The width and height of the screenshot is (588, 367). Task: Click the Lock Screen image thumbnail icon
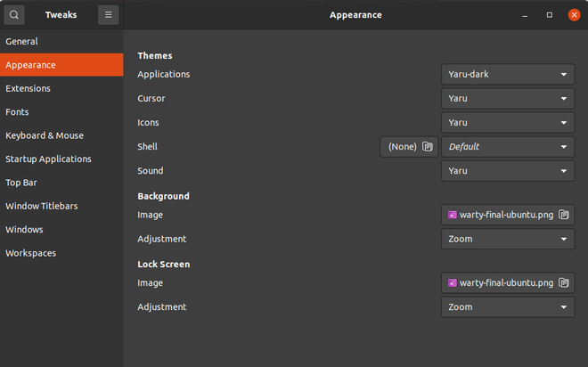tap(453, 283)
